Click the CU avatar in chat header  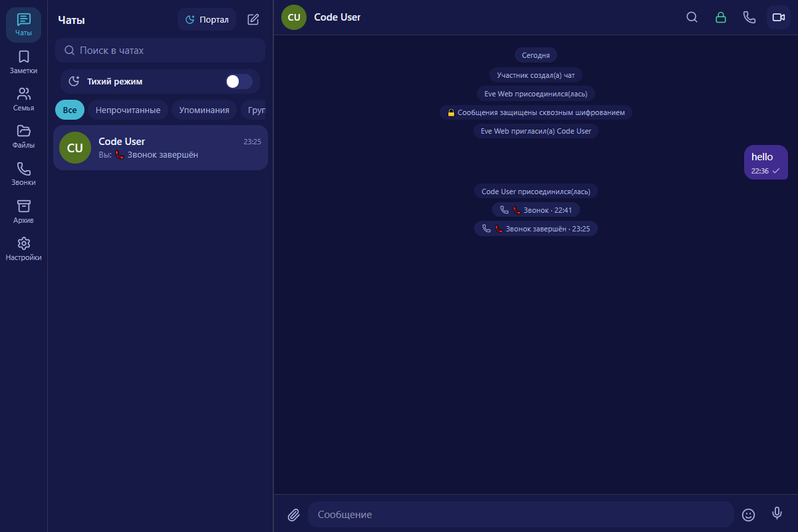point(294,17)
